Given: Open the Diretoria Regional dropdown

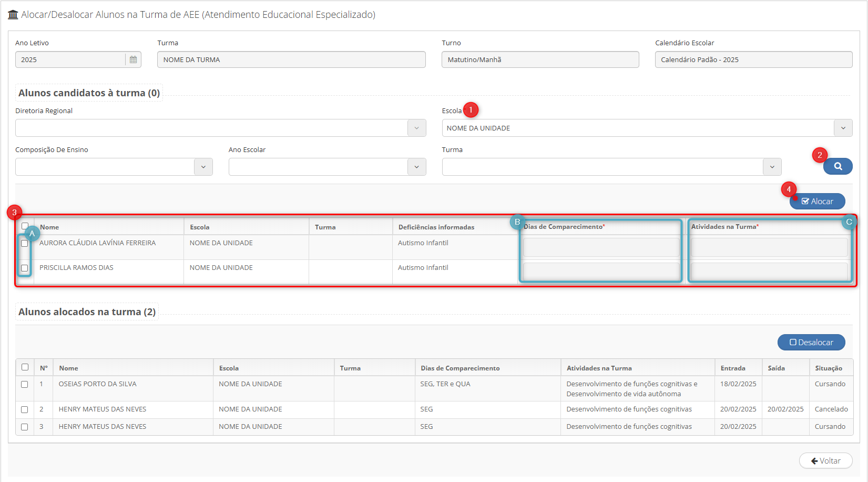Looking at the screenshot, I should tap(416, 128).
